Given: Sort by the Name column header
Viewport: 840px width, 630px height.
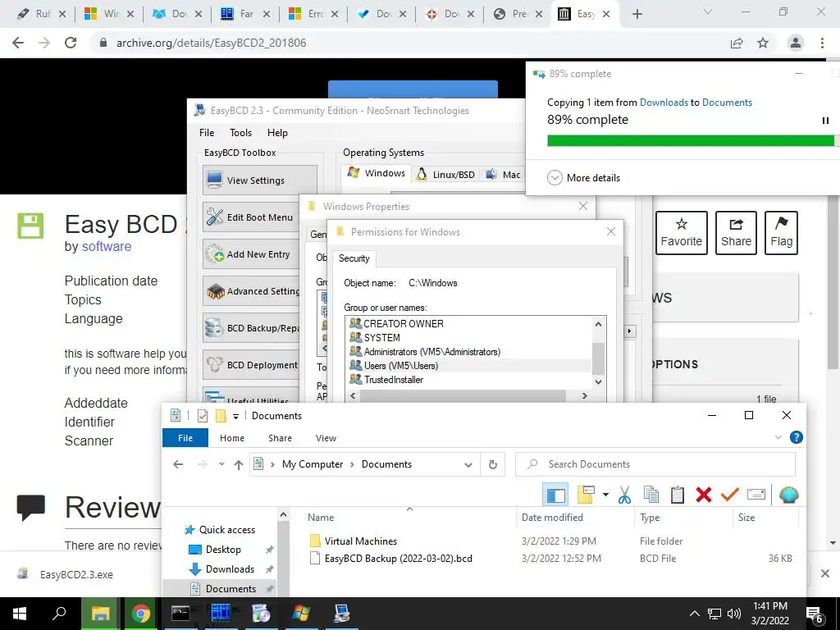Looking at the screenshot, I should pyautogui.click(x=321, y=518).
